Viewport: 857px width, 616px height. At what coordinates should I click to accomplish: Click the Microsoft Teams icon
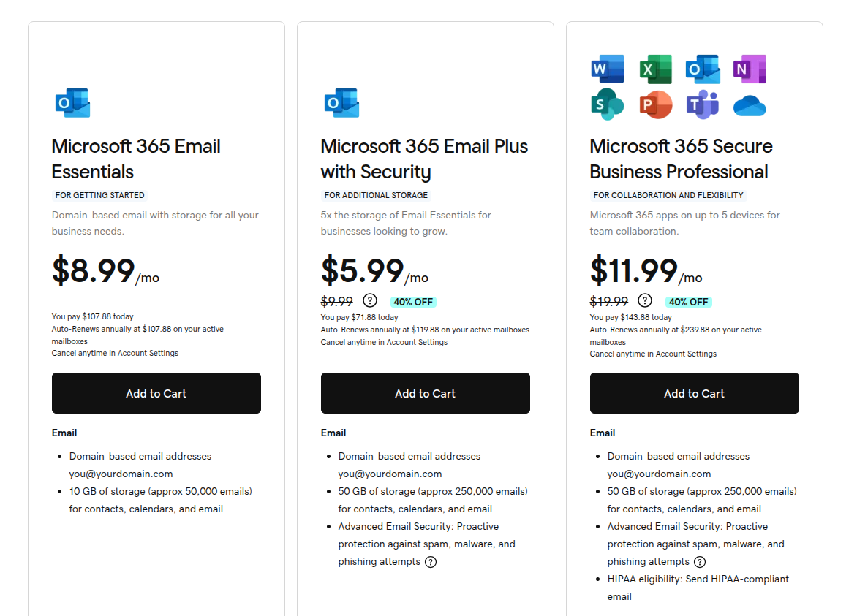tap(703, 105)
